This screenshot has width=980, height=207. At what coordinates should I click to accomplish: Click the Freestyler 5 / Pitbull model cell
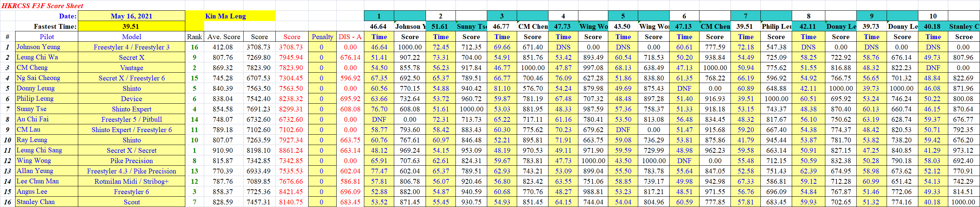point(131,120)
